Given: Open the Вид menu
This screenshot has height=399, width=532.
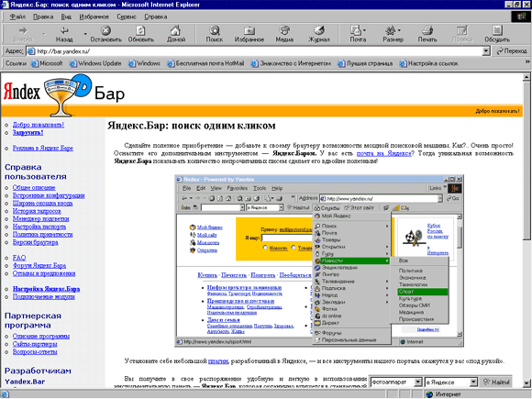Looking at the screenshot, I should [x=66, y=17].
